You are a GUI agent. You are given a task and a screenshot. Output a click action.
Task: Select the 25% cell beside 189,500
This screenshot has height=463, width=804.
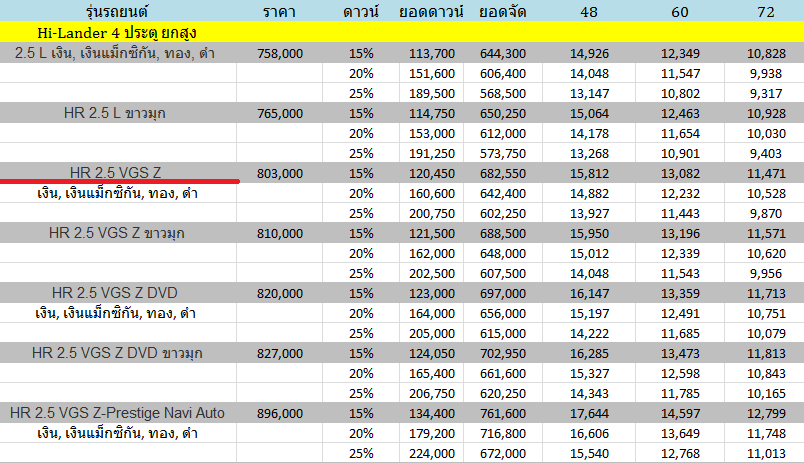361,94
